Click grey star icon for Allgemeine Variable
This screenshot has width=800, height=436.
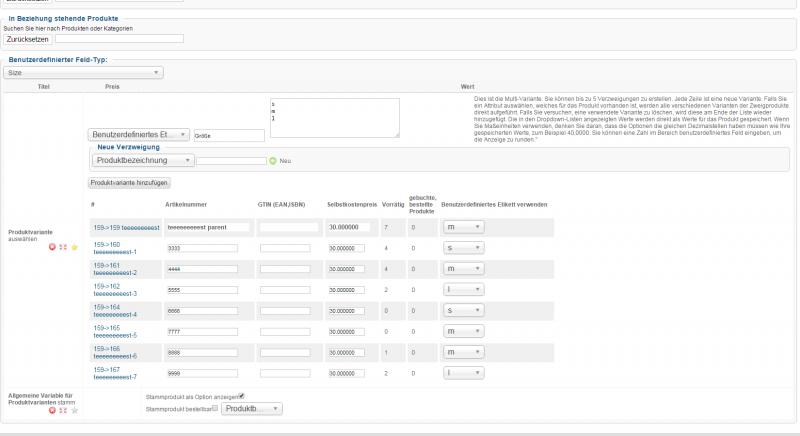[x=73, y=410]
